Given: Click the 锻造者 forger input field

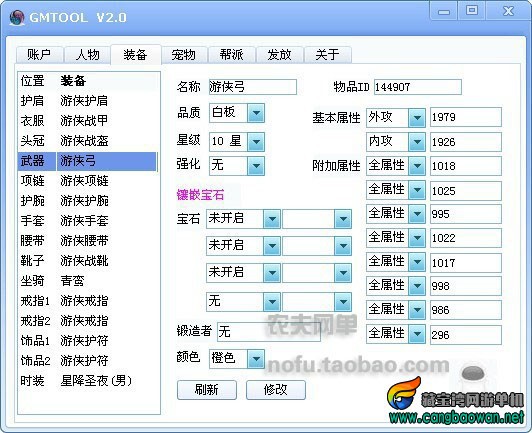Looking at the screenshot, I should click(x=269, y=332).
